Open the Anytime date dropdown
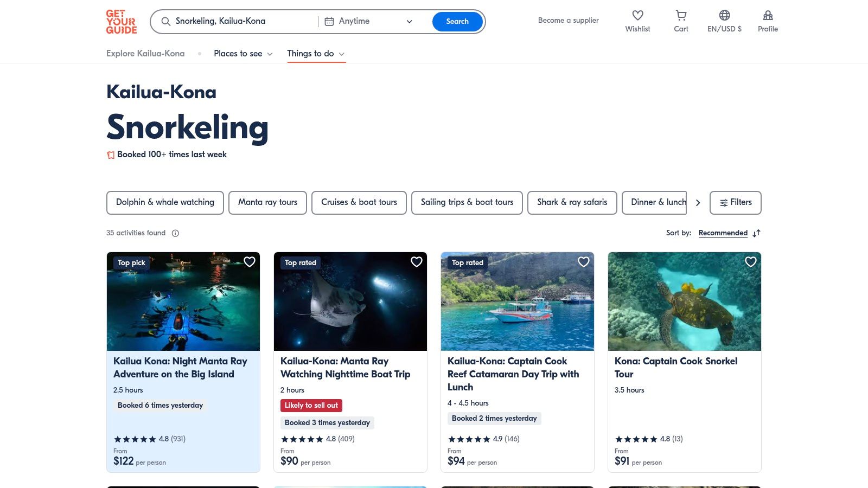Image resolution: width=868 pixels, height=488 pixels. click(x=369, y=22)
